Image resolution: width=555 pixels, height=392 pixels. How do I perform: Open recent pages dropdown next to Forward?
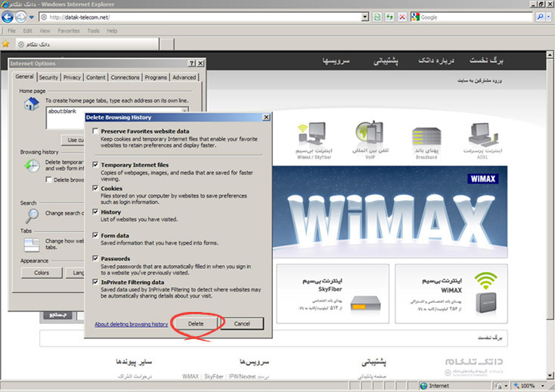pyautogui.click(x=32, y=17)
